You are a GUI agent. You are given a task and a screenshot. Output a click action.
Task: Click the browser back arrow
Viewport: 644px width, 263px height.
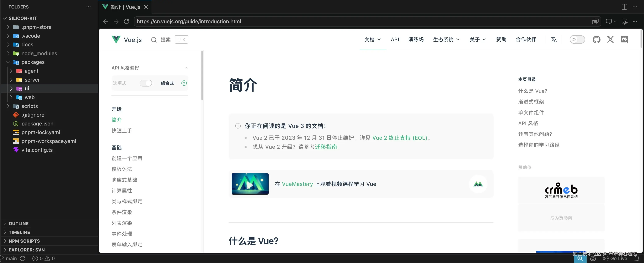pos(106,22)
